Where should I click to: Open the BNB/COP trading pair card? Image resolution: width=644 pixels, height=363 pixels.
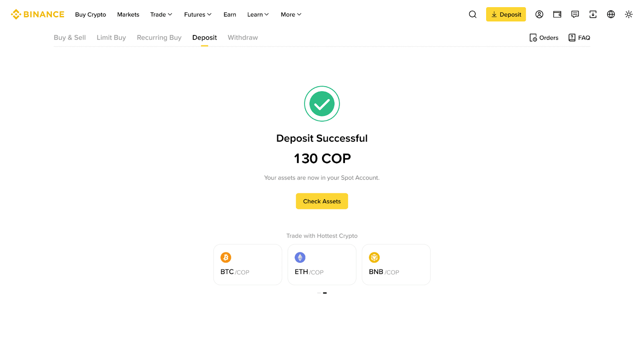click(x=396, y=264)
